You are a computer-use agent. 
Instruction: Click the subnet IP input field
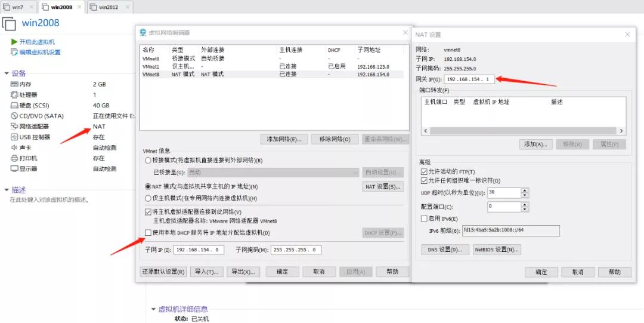[199, 250]
